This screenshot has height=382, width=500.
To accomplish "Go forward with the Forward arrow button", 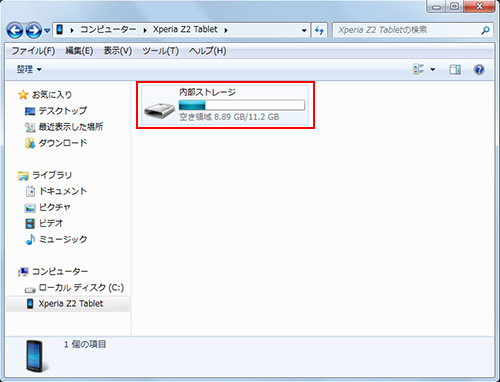I will (x=34, y=30).
